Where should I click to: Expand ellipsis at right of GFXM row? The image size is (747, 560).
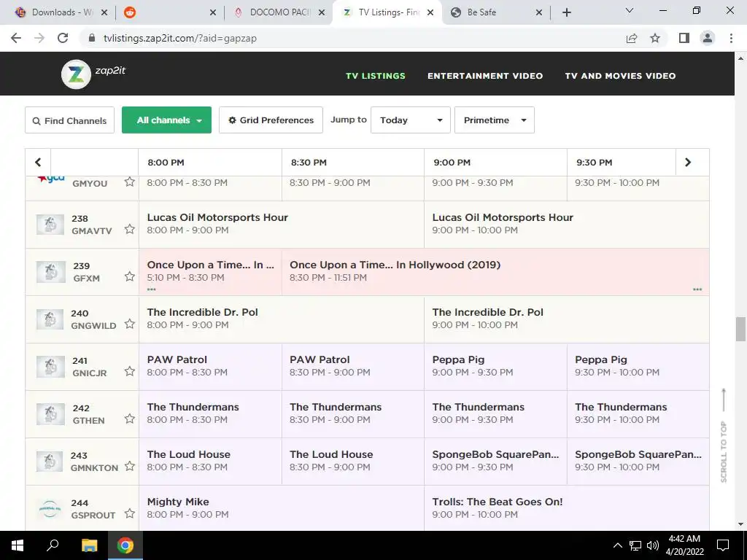point(697,289)
